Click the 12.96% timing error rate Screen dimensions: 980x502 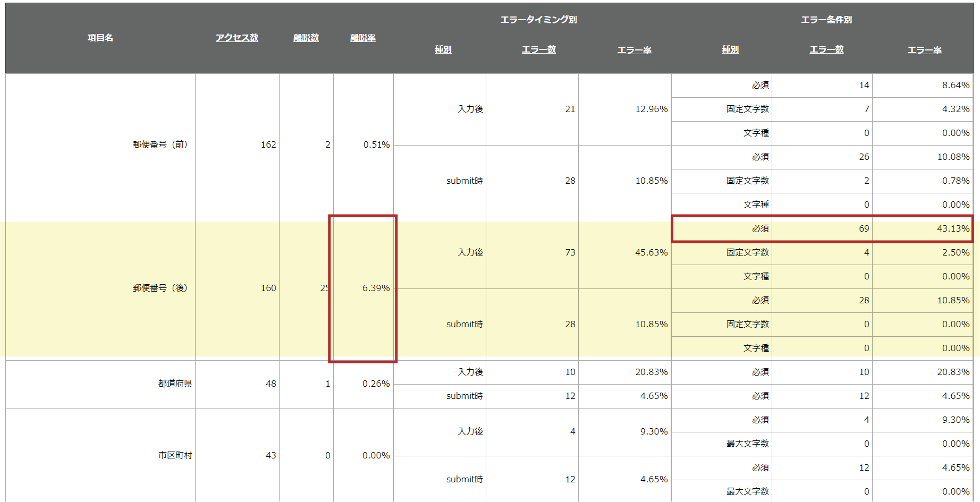point(652,109)
